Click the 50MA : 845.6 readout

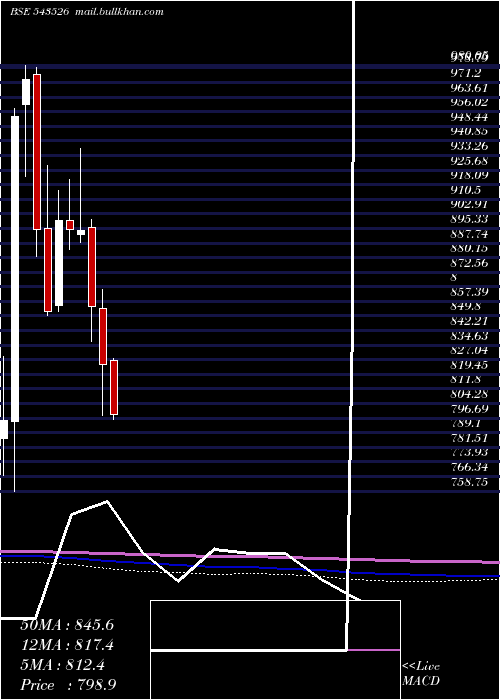click(x=67, y=625)
